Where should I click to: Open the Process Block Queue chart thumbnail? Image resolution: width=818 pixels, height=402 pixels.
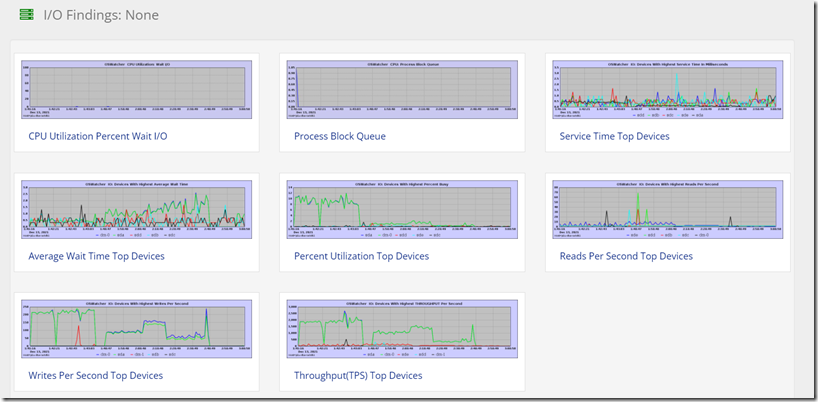click(402, 90)
